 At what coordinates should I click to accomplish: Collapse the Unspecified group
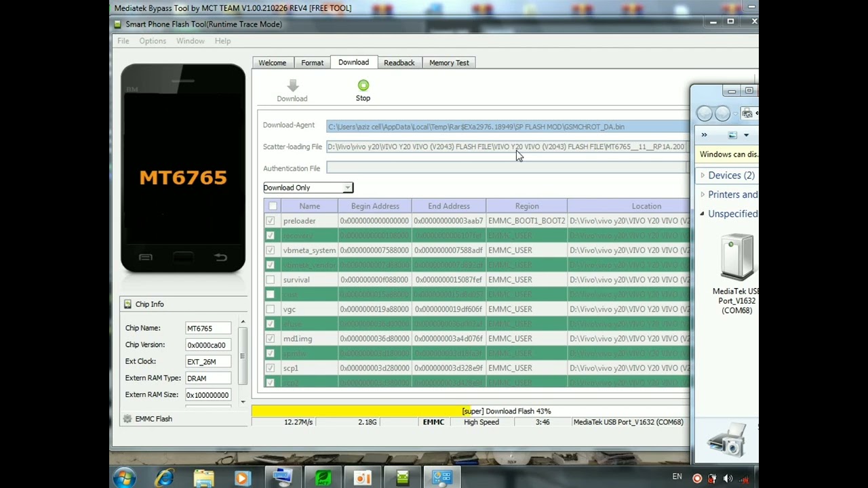pos(703,214)
